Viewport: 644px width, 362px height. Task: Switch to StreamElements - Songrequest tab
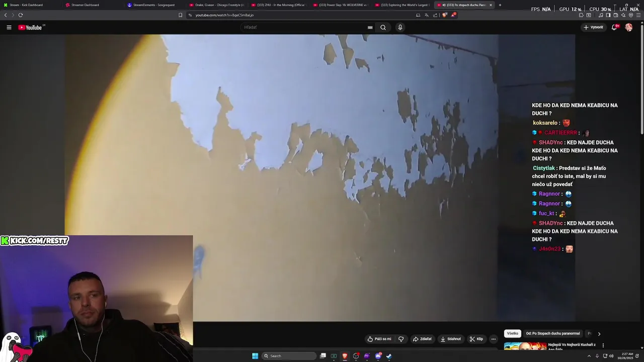pos(155,5)
